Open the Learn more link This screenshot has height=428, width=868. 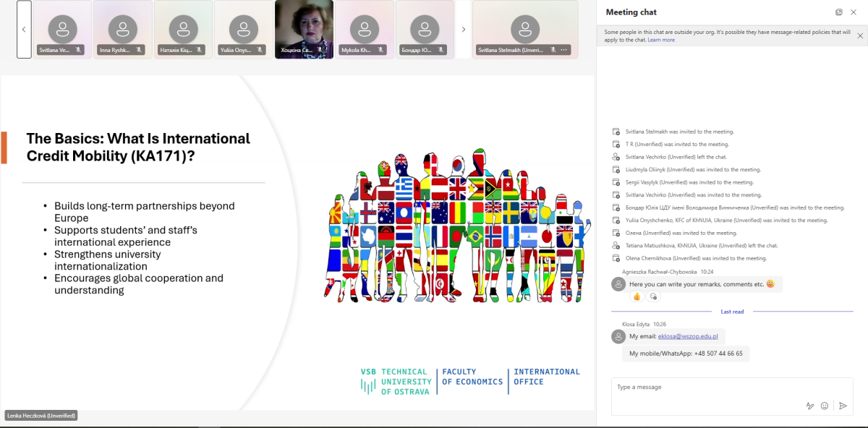[x=661, y=40]
